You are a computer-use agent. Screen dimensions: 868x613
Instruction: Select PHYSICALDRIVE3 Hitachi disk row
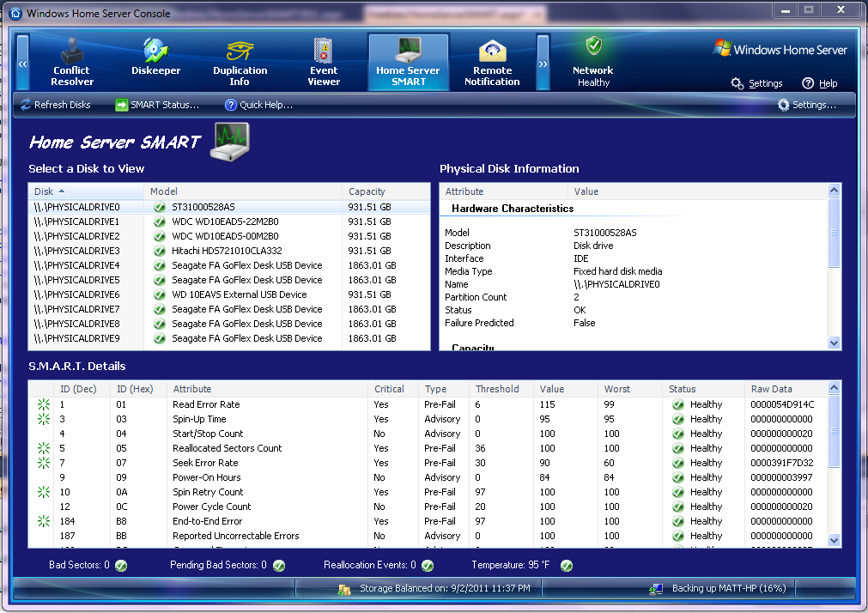tap(228, 251)
